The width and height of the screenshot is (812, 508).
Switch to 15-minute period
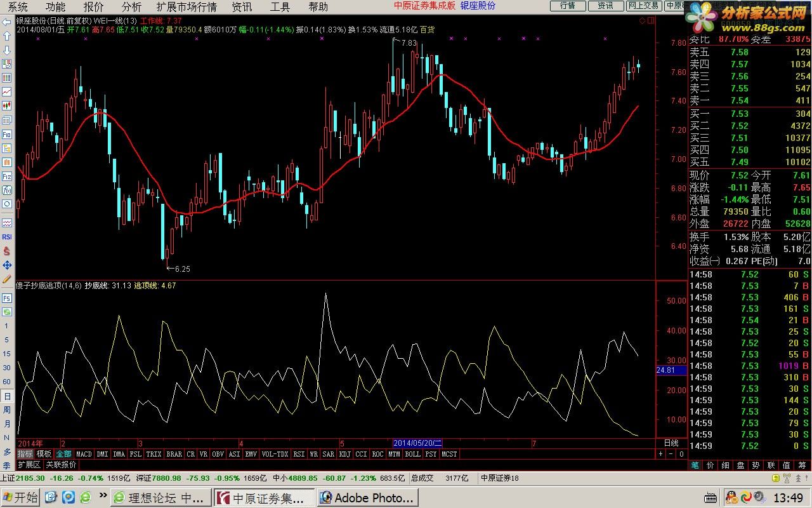(7, 354)
